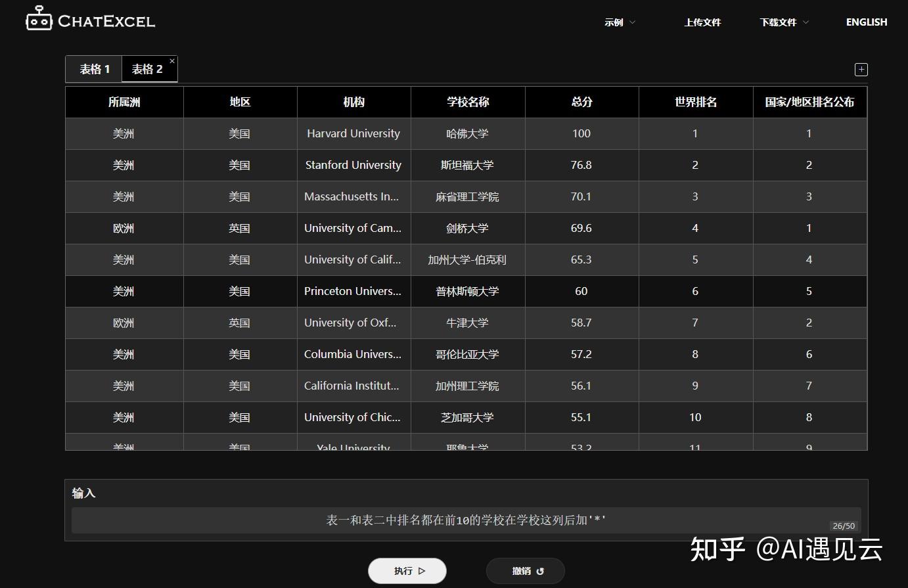Select the Harvard University cell
This screenshot has height=588, width=908.
point(353,133)
